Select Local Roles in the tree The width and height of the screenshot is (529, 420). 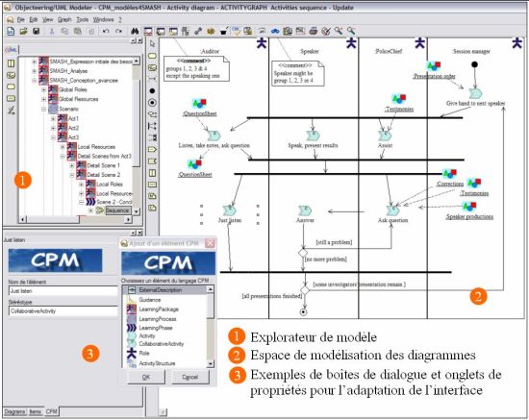pos(110,185)
